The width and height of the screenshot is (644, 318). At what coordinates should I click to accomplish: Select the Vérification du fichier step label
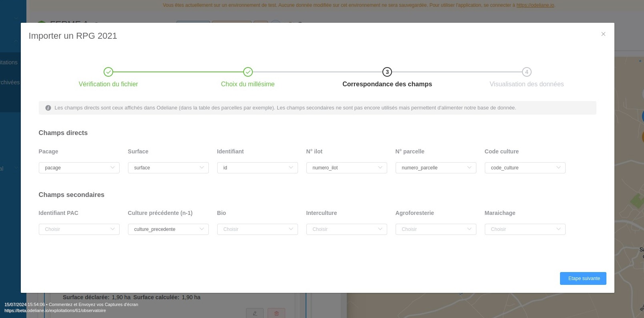[x=108, y=84]
